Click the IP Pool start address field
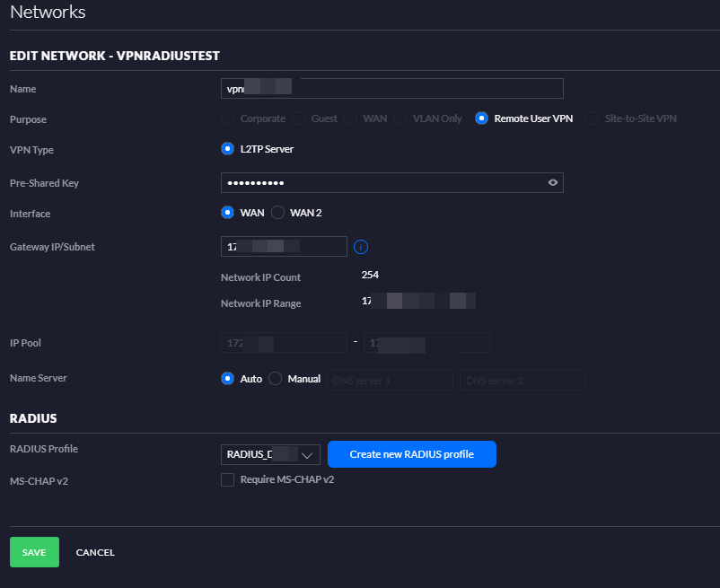This screenshot has height=588, width=720. coord(284,342)
